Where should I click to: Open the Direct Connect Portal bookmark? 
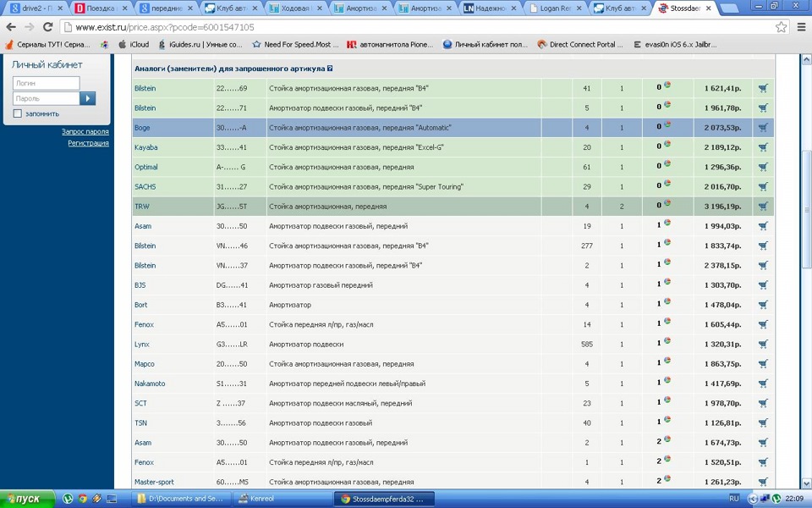click(x=580, y=45)
